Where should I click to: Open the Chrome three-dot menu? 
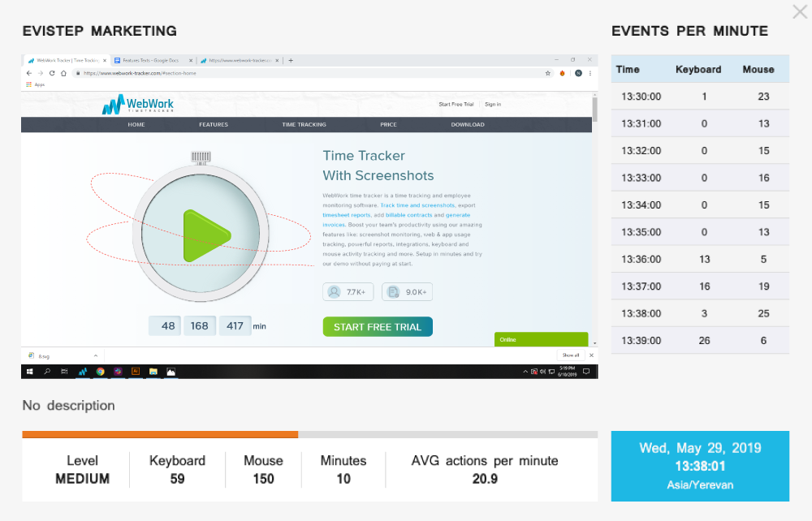click(x=590, y=74)
